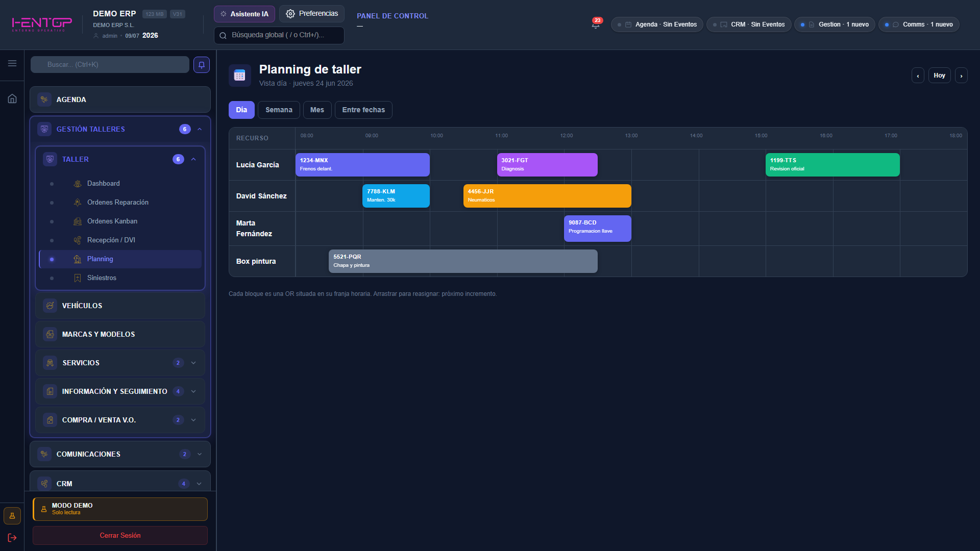Click the PANEL DE CONTROL heading link
This screenshot has width=980, height=551.
click(x=393, y=16)
